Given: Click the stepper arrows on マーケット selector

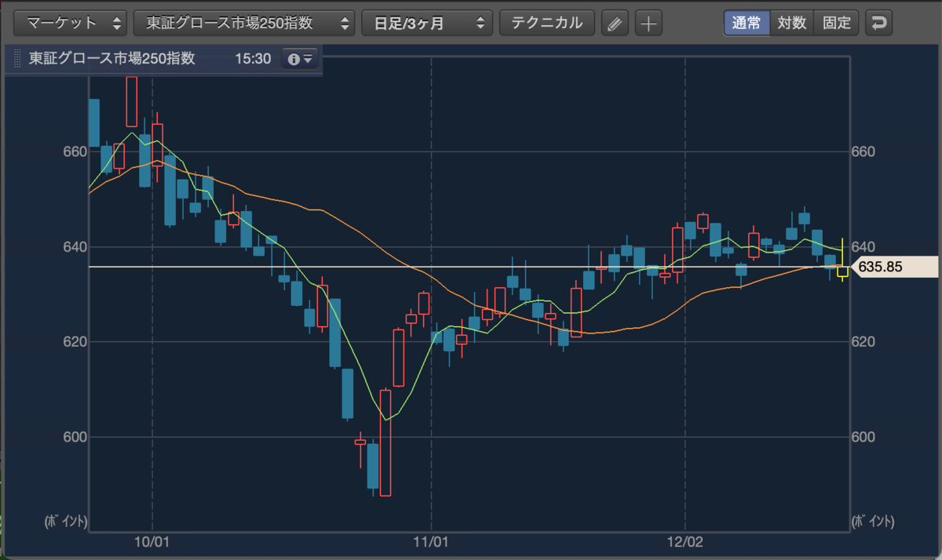Looking at the screenshot, I should coord(118,24).
